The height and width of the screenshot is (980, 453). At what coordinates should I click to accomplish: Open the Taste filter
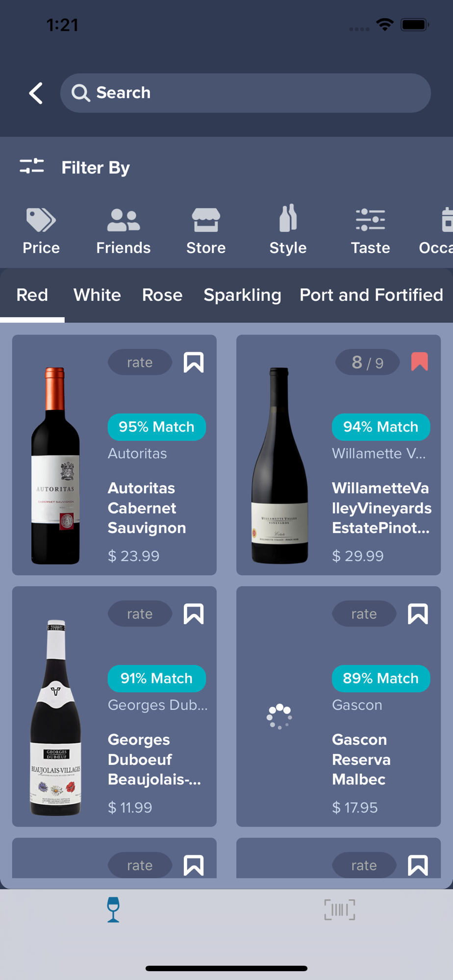[x=370, y=231]
